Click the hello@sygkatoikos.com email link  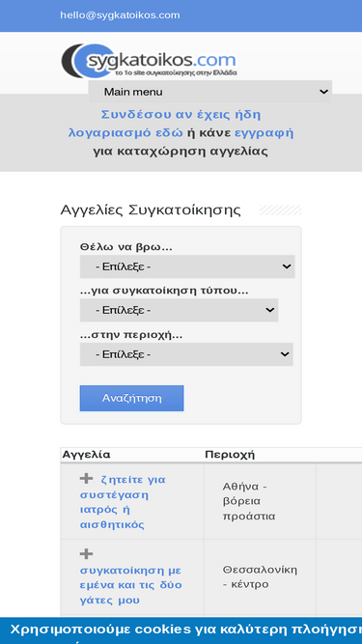point(120,15)
